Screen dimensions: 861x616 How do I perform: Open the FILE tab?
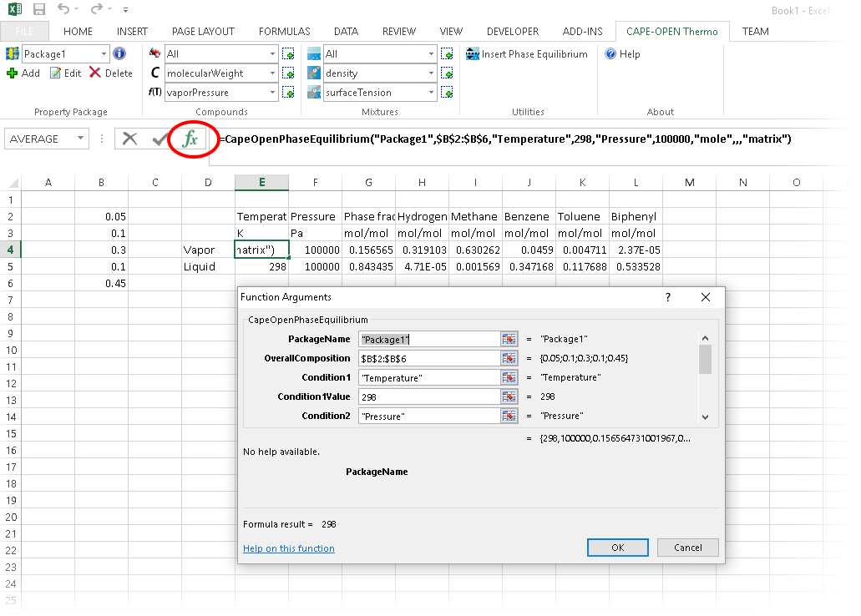click(x=24, y=31)
